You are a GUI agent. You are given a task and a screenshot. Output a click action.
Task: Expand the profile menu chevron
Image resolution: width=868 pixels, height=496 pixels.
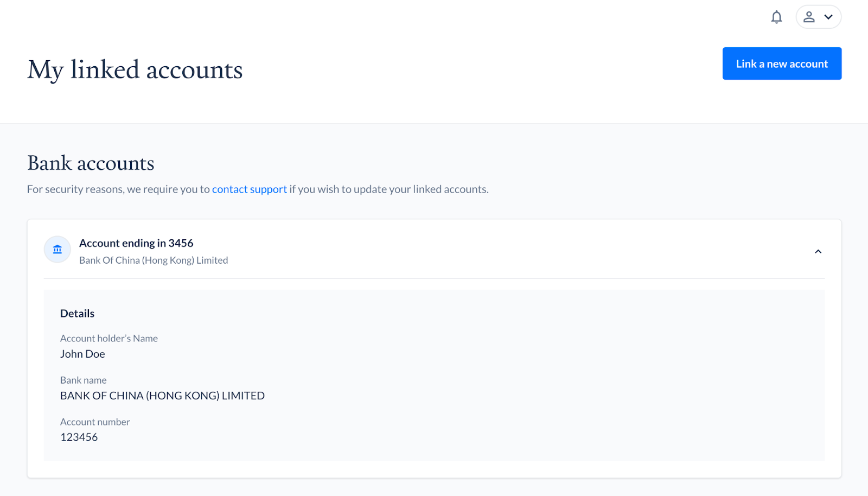pos(828,17)
